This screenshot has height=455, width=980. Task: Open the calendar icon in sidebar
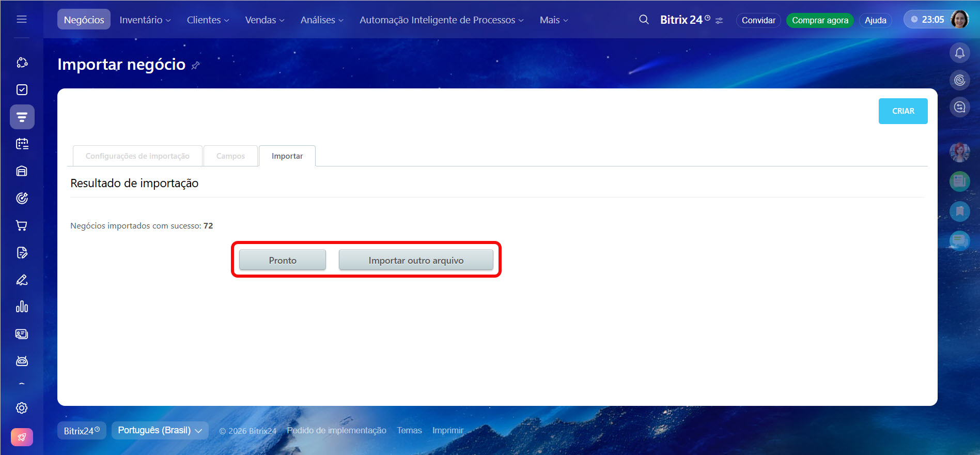[x=22, y=144]
